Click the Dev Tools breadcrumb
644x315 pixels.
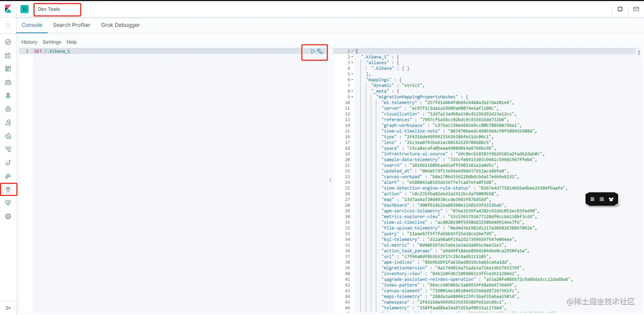49,9
